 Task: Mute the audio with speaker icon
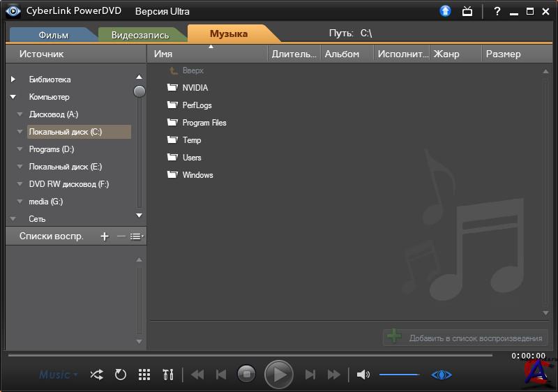pyautogui.click(x=363, y=375)
